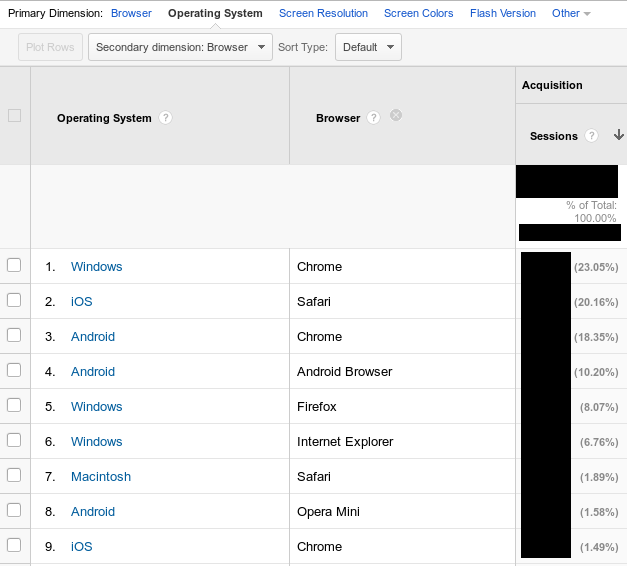The height and width of the screenshot is (566, 627).
Task: Click Internet Explorer cell in row 6
Action: pyautogui.click(x=345, y=442)
